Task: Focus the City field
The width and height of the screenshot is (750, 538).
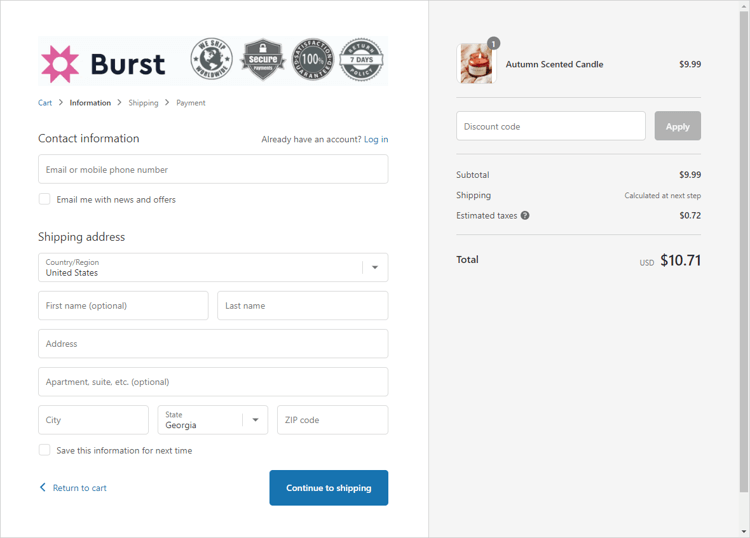Action: pos(93,420)
